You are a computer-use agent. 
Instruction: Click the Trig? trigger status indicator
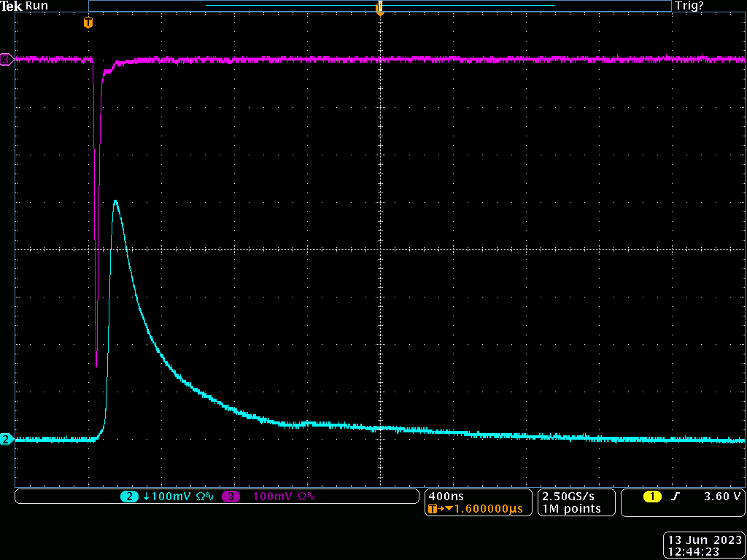pos(689,6)
